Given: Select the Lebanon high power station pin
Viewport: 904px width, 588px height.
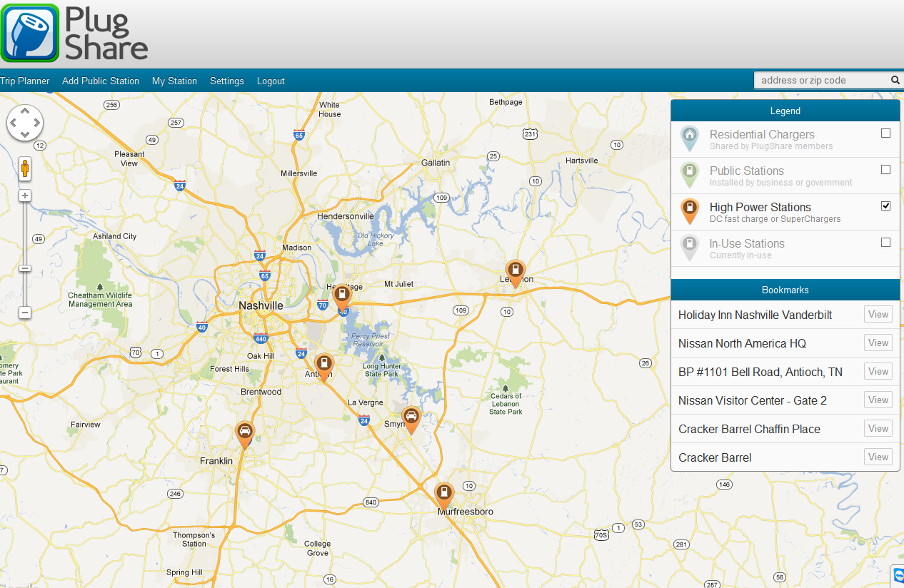Looking at the screenshot, I should 515,272.
